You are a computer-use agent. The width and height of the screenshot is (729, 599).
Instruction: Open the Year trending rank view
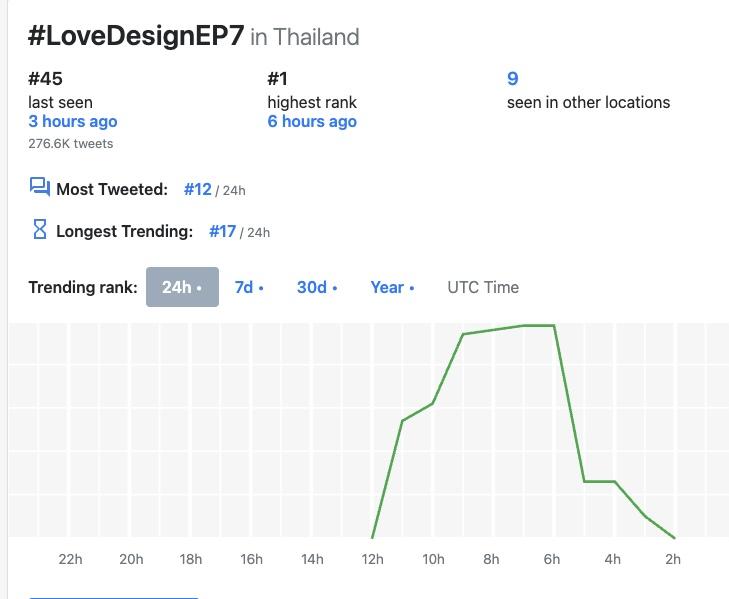(392, 287)
